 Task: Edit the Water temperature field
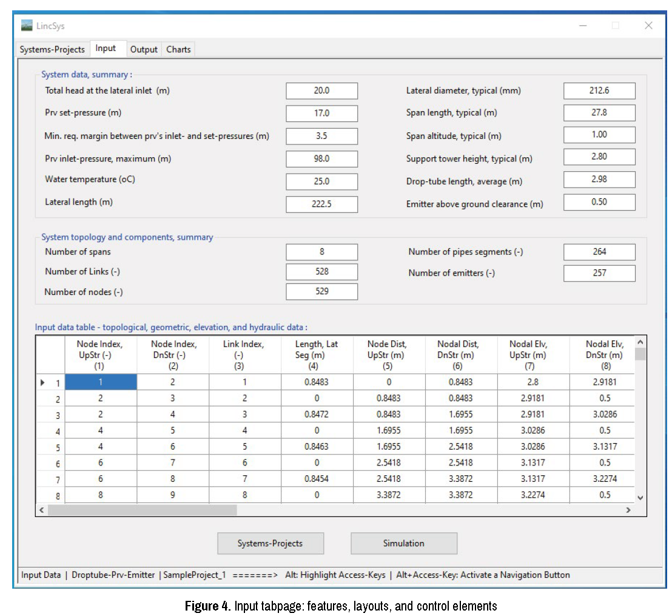[x=321, y=181]
